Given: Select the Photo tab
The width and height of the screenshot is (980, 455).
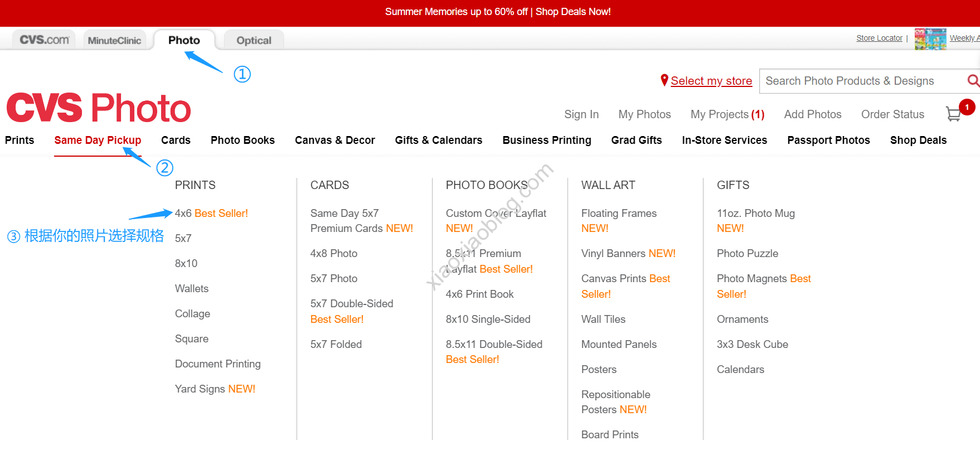Looking at the screenshot, I should pos(184,40).
